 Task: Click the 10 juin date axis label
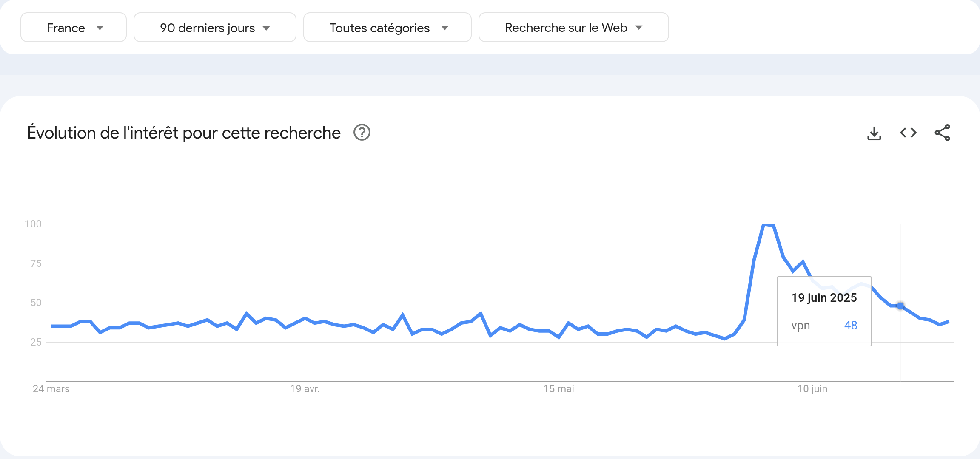(812, 389)
